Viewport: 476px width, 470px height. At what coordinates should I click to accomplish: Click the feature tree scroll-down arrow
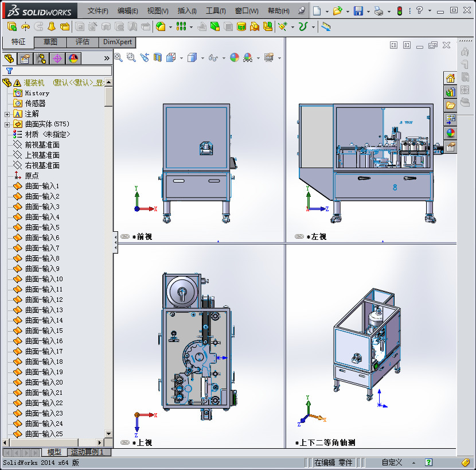(108, 433)
